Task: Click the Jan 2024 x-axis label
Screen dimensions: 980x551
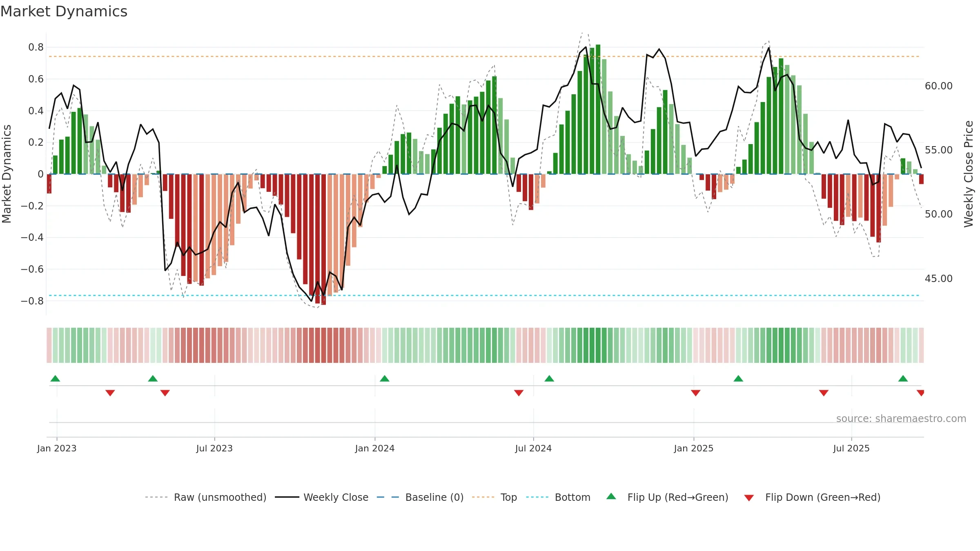Action: tap(375, 448)
